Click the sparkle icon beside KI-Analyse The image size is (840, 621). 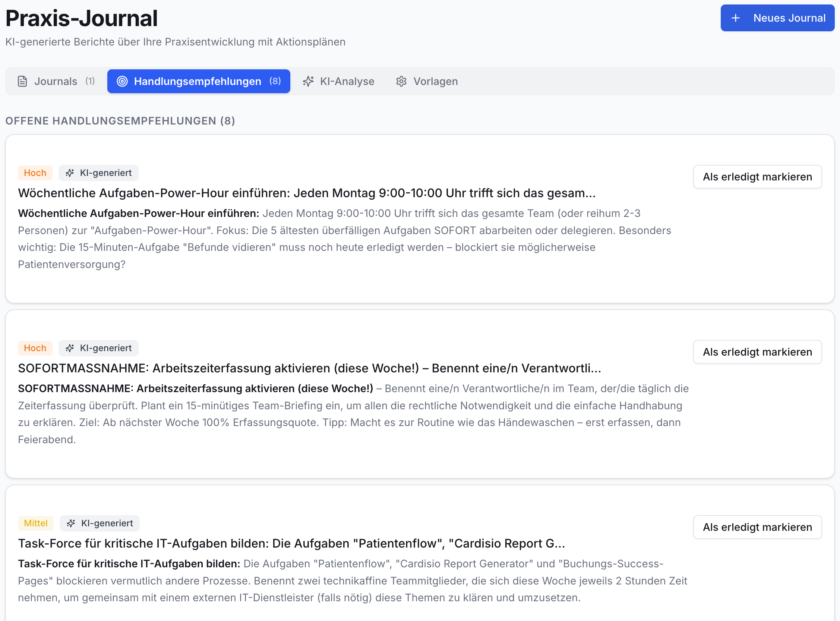[308, 81]
